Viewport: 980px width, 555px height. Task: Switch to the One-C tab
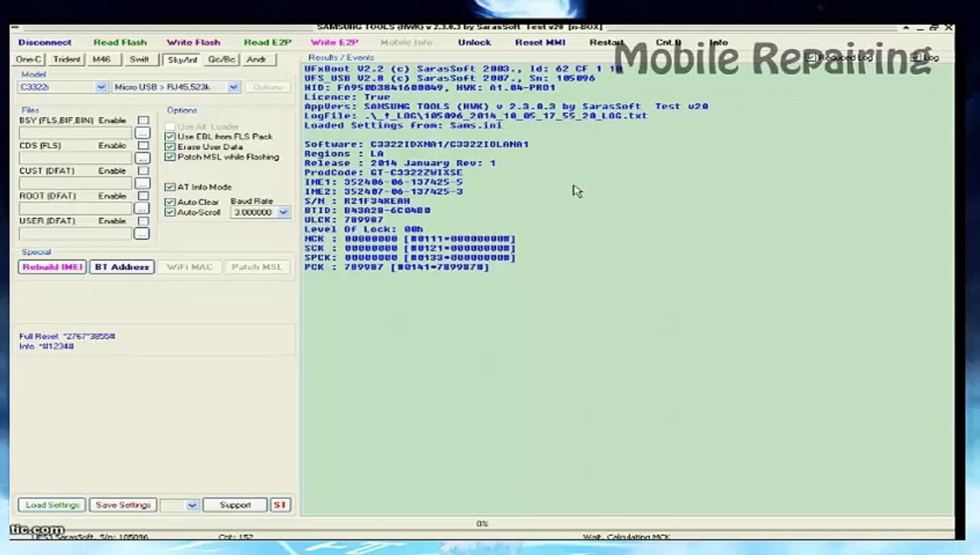click(x=29, y=59)
